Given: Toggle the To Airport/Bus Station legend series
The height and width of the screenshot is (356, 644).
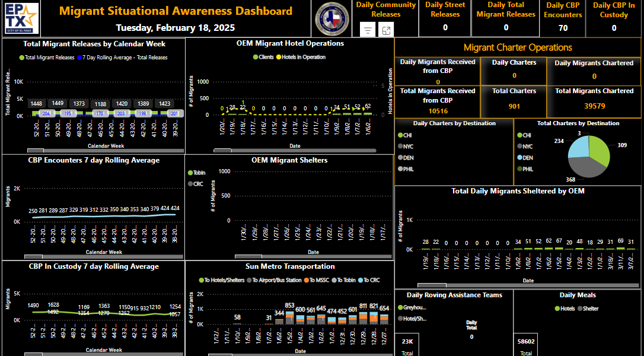Looking at the screenshot, I should click(x=249, y=280).
